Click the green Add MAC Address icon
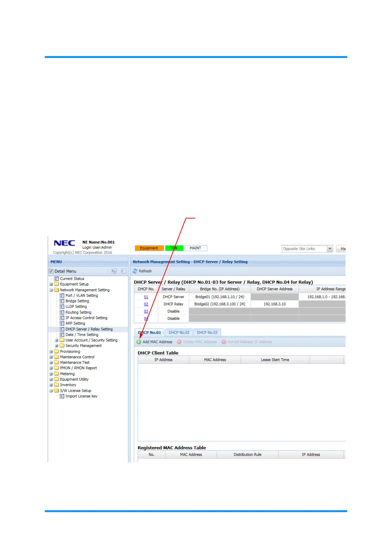Viewport: 392px width, 555px height. pos(139,342)
